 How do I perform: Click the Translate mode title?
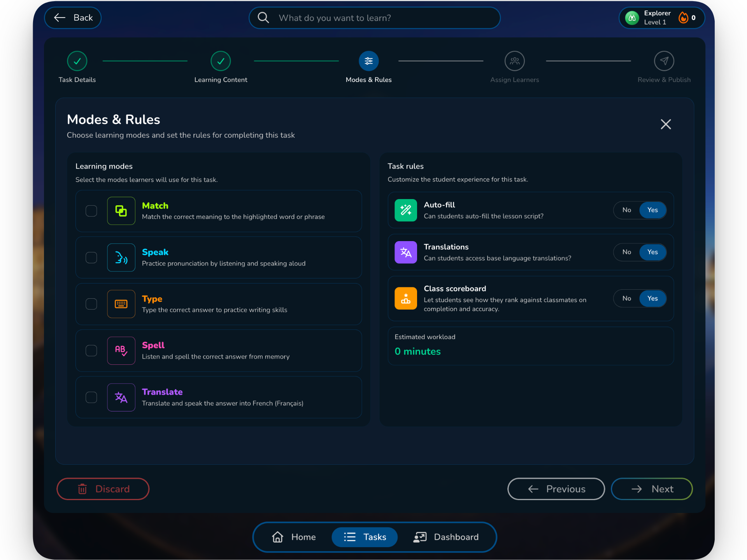tap(162, 392)
